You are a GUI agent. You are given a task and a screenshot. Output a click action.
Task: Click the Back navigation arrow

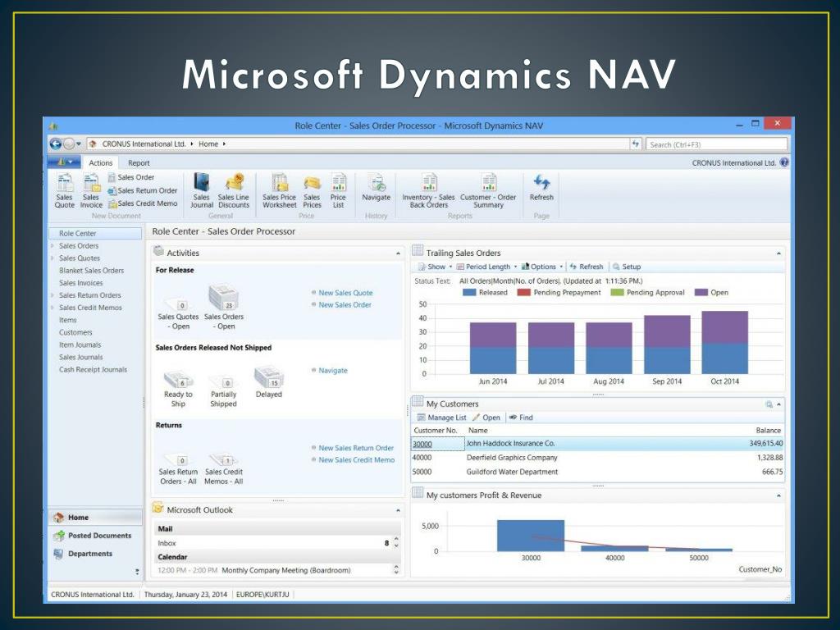55,144
